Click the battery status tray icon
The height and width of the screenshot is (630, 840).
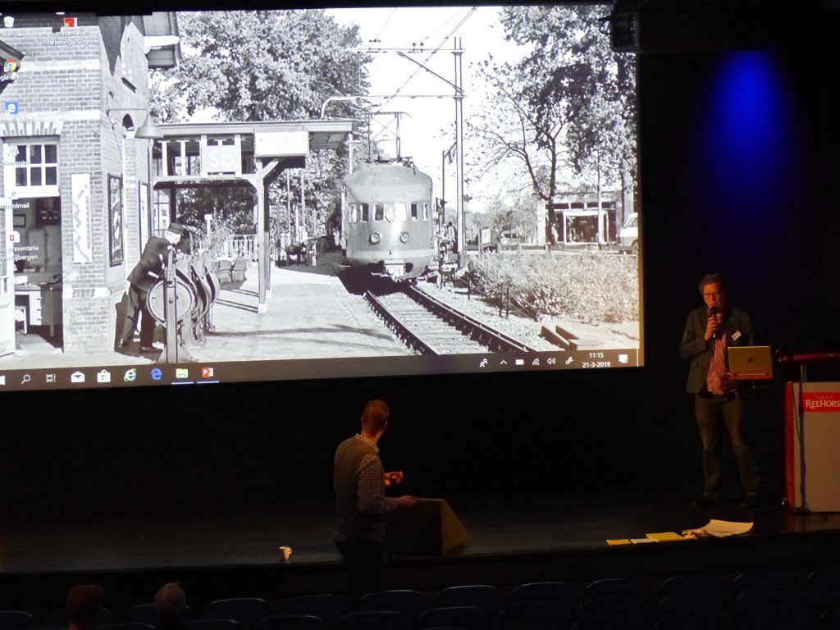point(519,362)
